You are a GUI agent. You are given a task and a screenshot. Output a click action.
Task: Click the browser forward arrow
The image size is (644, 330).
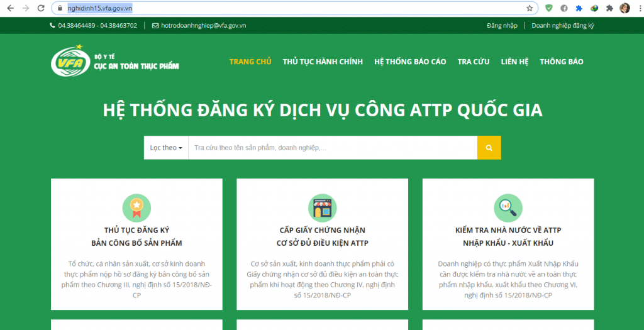click(x=25, y=8)
